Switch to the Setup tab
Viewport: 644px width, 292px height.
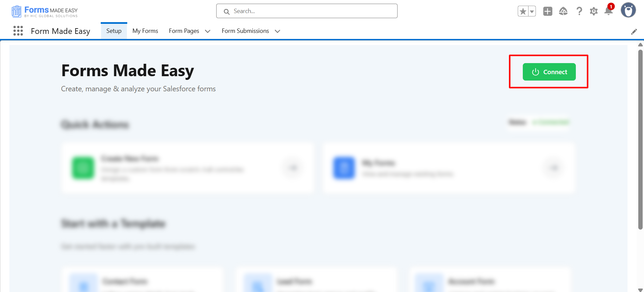click(x=114, y=31)
